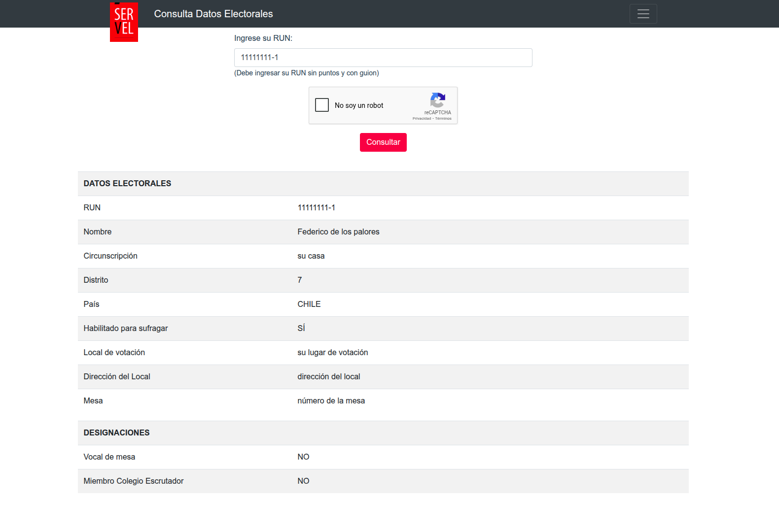
Task: Click the 'Miembro Colegio Escrutador' NO value
Action: coord(303,481)
